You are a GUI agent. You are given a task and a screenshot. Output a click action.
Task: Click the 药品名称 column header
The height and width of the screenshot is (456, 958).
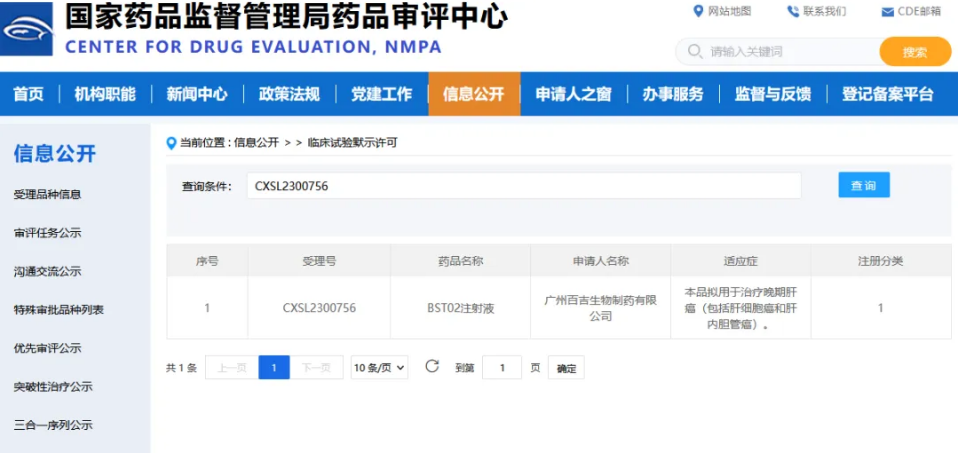[461, 261]
